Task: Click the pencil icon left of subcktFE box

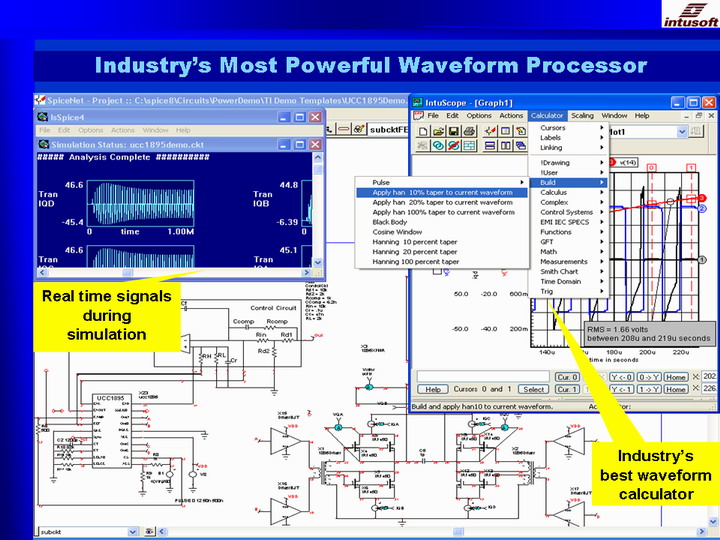Action: tap(359, 129)
